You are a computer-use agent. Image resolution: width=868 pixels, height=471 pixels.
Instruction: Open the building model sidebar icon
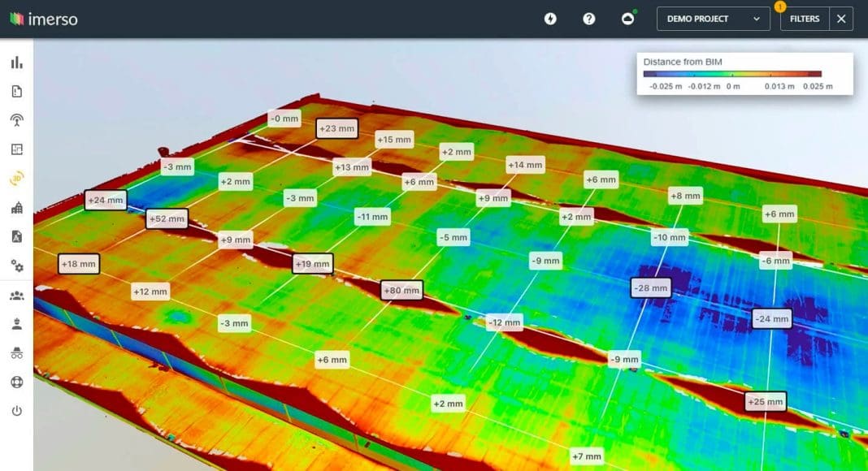[16, 208]
